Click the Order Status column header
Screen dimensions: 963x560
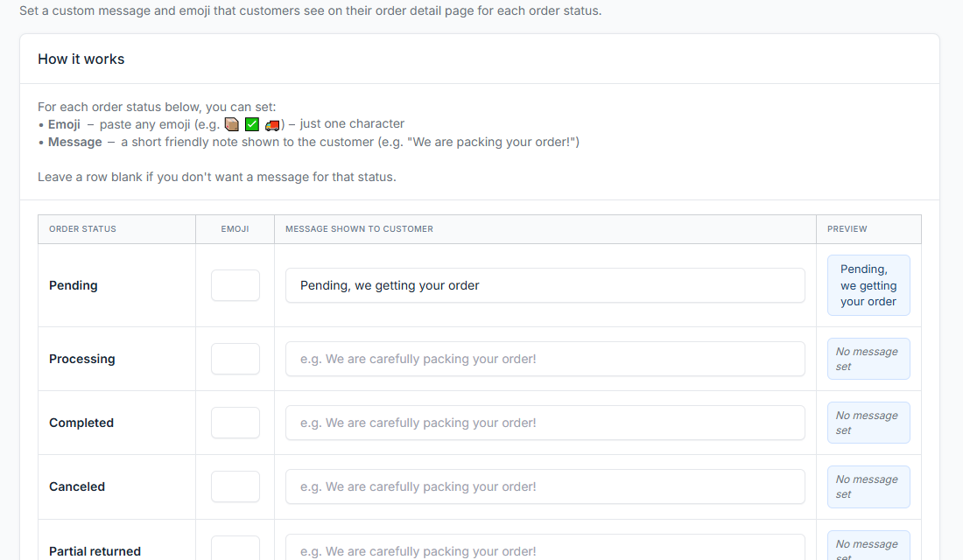(82, 229)
